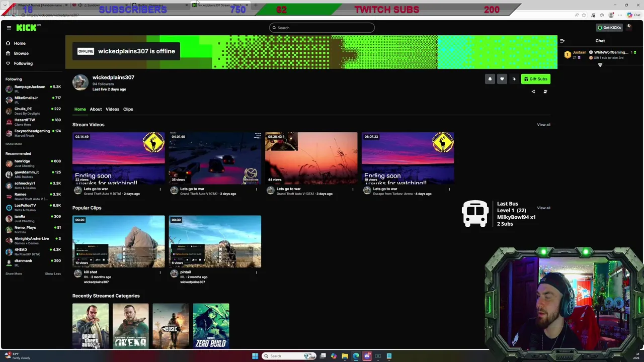Go to the Kick logo home page
Screen dimensions: 644x362
[28, 28]
